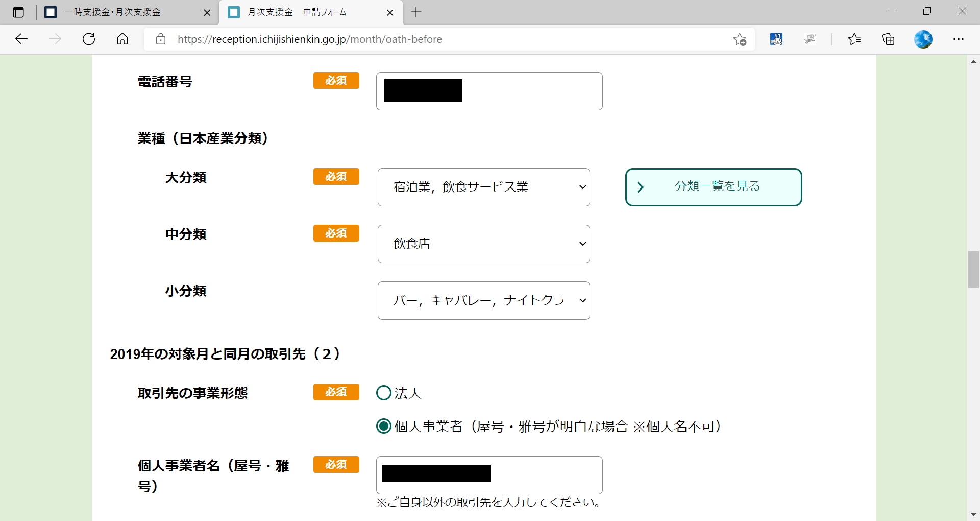Click the browser Back arrow
Screen dimensions: 980x521
[21, 39]
